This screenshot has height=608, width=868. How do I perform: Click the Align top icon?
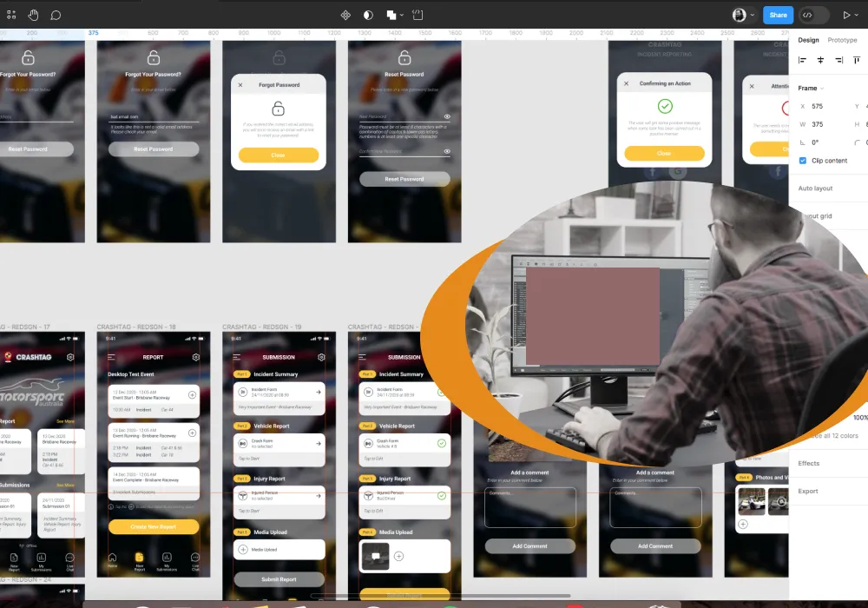(857, 60)
